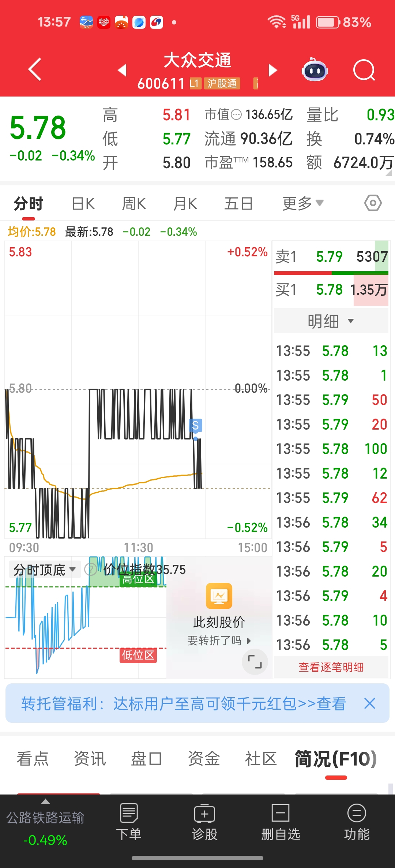
Task: Open the 更多 chart dropdown
Action: click(x=303, y=203)
